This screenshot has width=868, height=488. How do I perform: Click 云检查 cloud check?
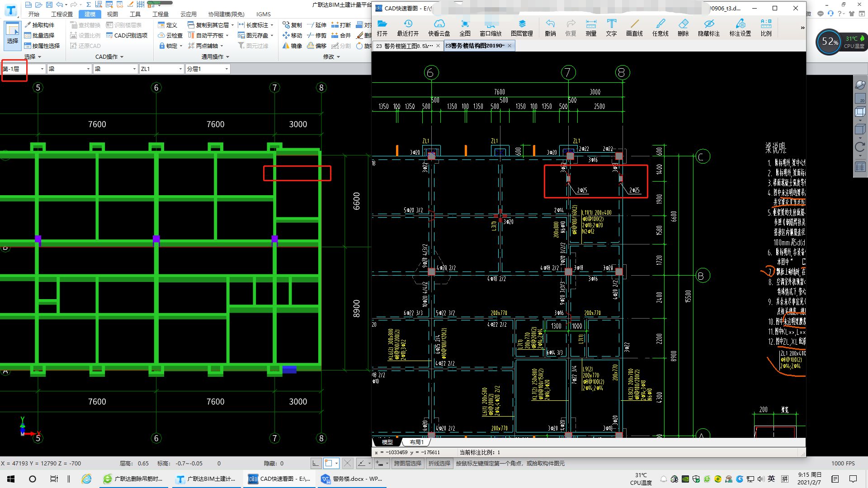click(x=170, y=35)
